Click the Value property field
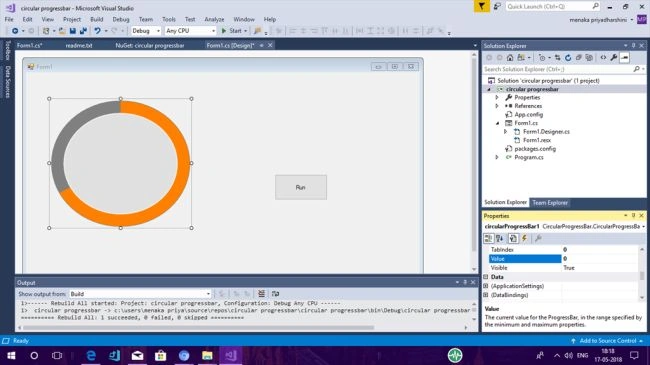The height and width of the screenshot is (365, 650). [599, 259]
